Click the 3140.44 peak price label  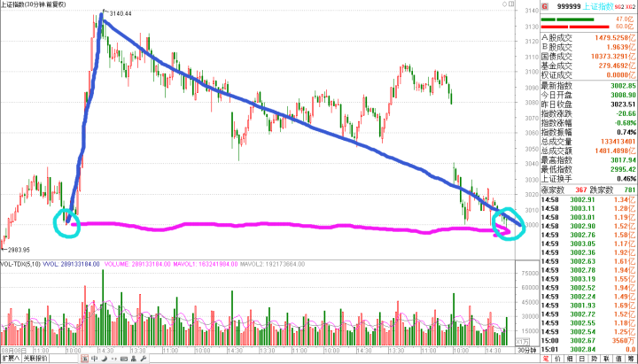(x=119, y=13)
